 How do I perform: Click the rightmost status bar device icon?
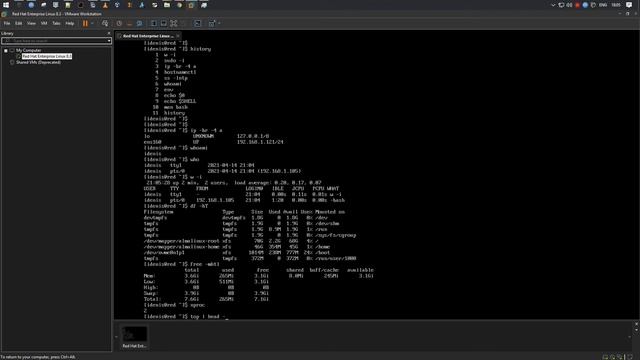tap(630, 357)
